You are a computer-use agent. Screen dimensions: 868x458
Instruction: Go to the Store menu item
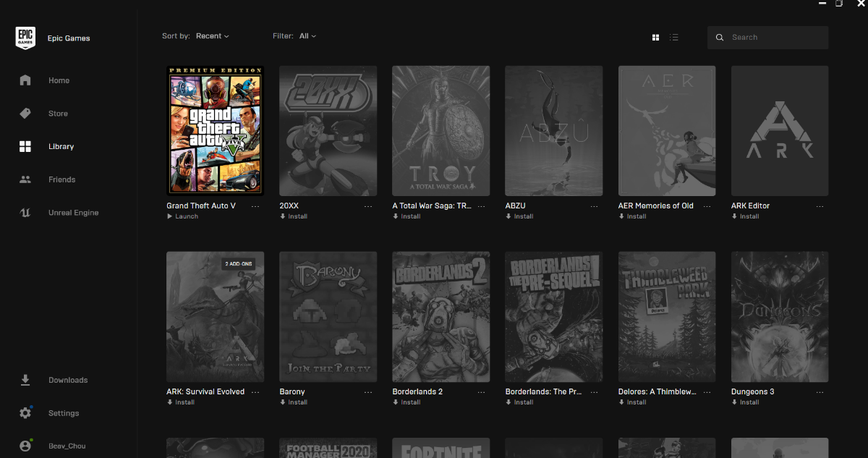click(58, 114)
